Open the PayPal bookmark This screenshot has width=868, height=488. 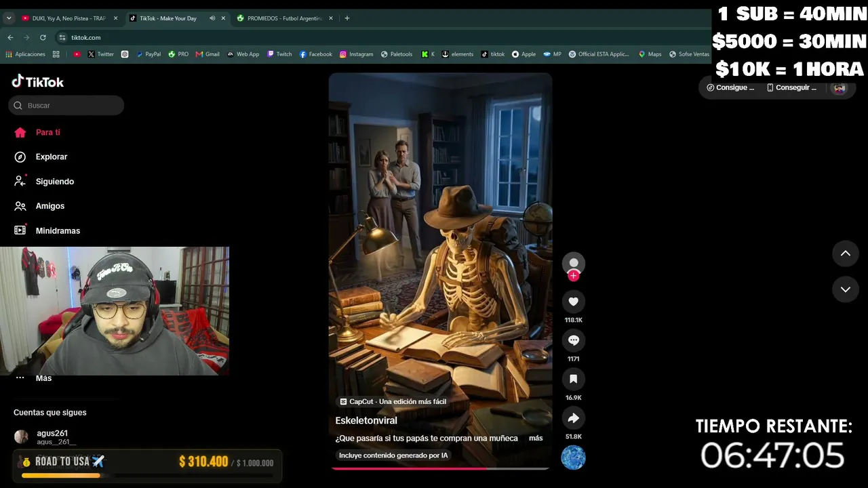149,54
